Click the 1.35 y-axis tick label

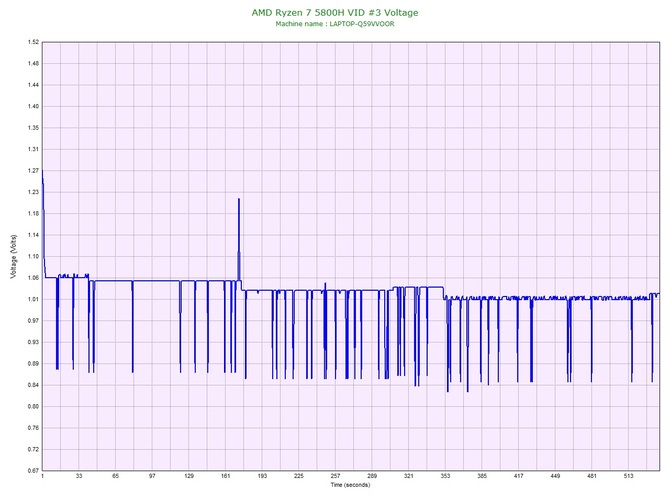[33, 128]
